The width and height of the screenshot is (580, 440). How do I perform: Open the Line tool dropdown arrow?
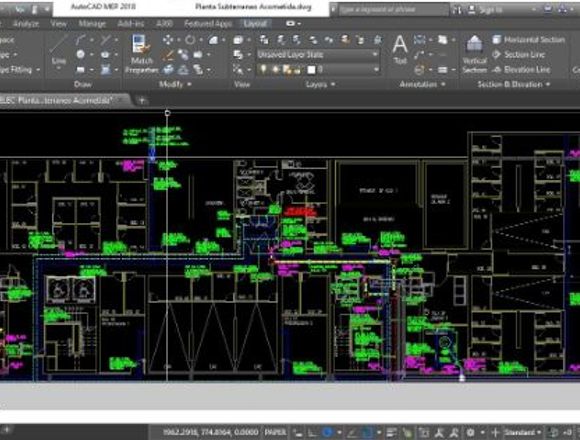pyautogui.click(x=59, y=69)
